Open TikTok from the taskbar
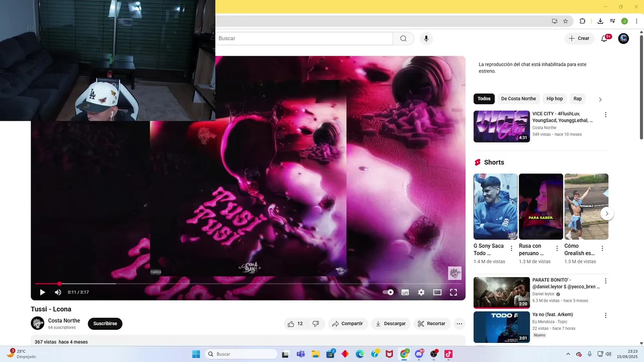The image size is (644, 362). point(448,354)
